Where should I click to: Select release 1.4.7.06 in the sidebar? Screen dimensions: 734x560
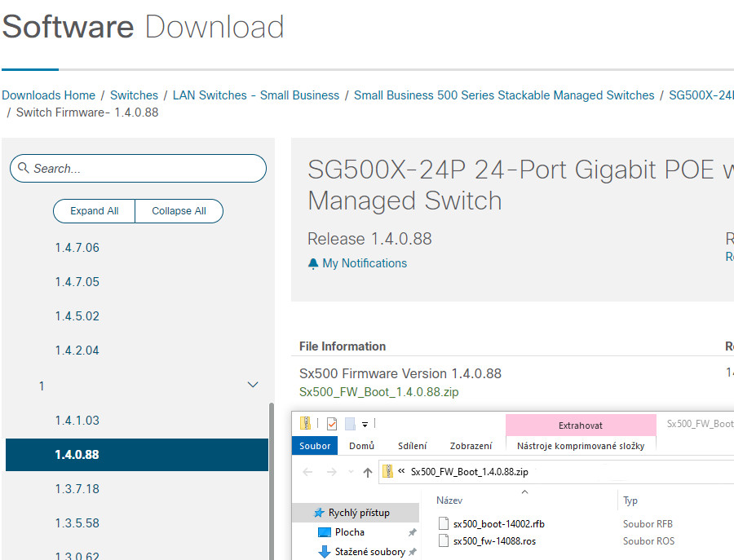click(x=77, y=248)
